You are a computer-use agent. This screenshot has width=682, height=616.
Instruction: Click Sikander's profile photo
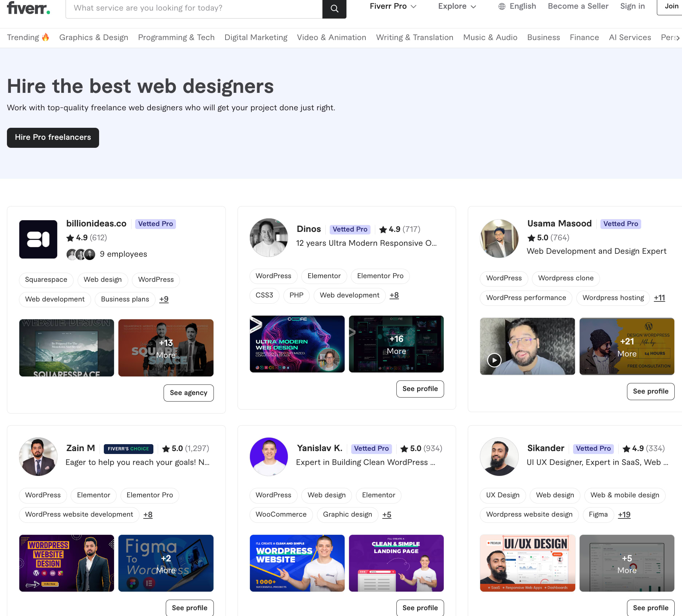(499, 457)
